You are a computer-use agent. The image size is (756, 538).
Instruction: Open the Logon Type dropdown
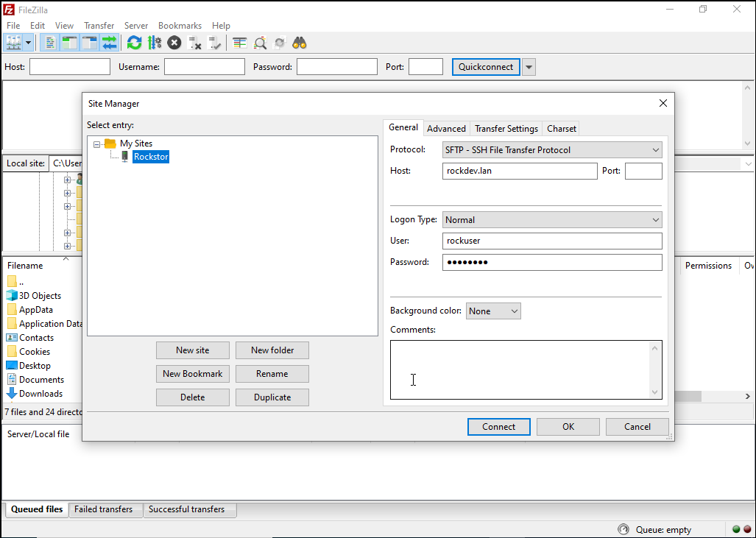(551, 220)
